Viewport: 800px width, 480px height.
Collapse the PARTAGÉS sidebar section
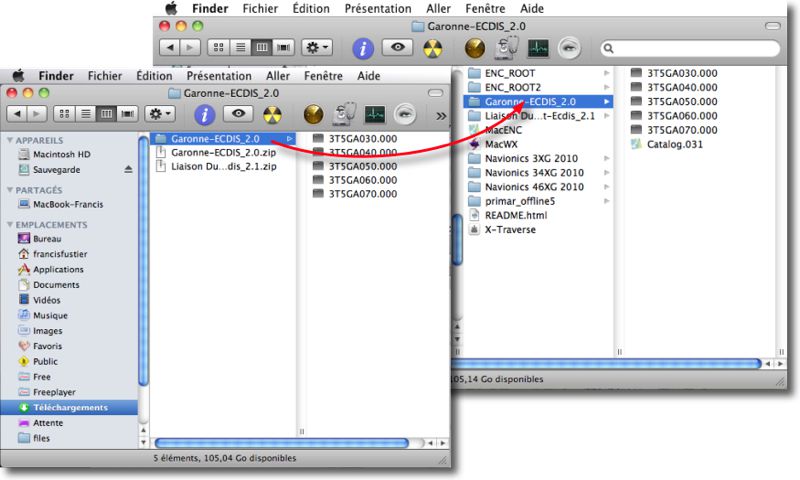(x=10, y=190)
